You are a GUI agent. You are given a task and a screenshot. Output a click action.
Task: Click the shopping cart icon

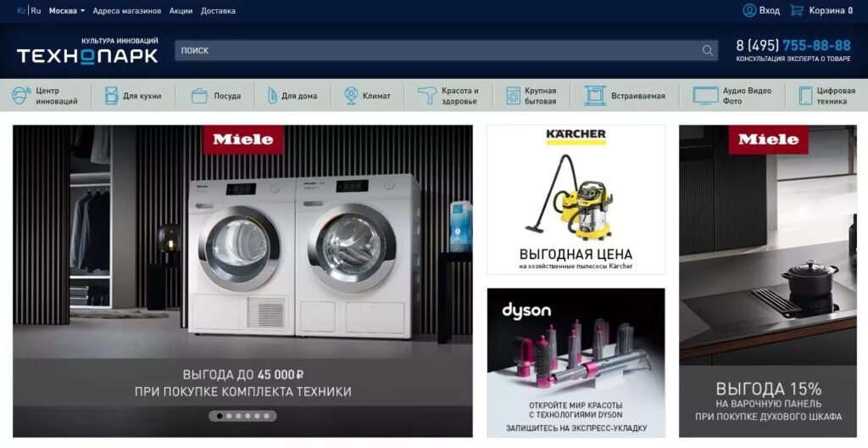point(796,10)
